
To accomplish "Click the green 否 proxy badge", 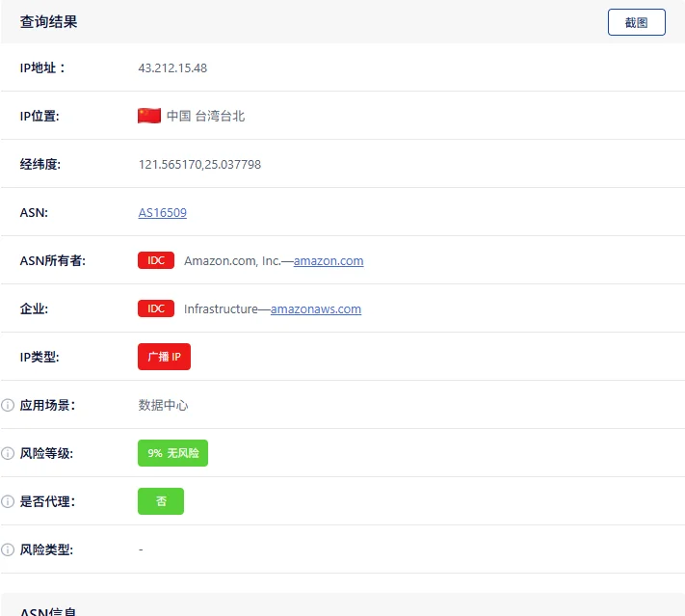I will [160, 501].
